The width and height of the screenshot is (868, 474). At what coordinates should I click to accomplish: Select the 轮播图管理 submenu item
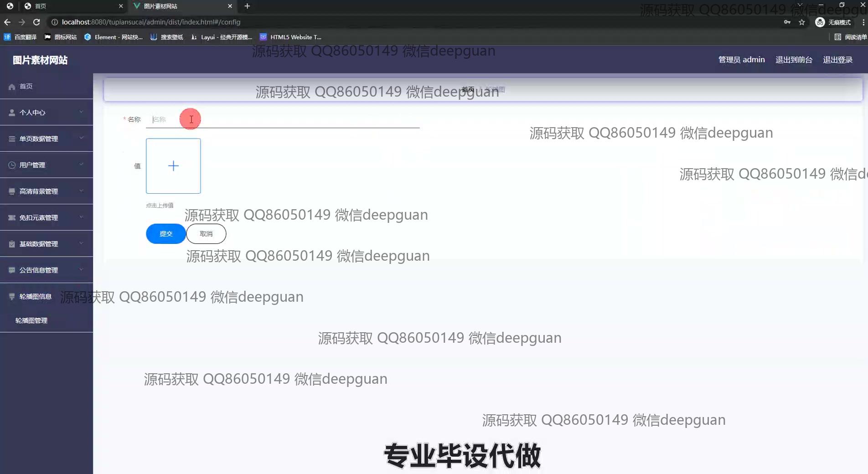[46, 320]
